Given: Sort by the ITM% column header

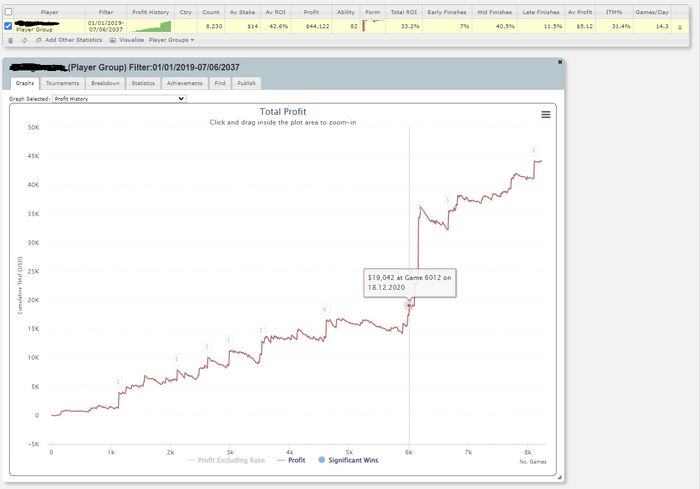Looking at the screenshot, I should [x=614, y=12].
